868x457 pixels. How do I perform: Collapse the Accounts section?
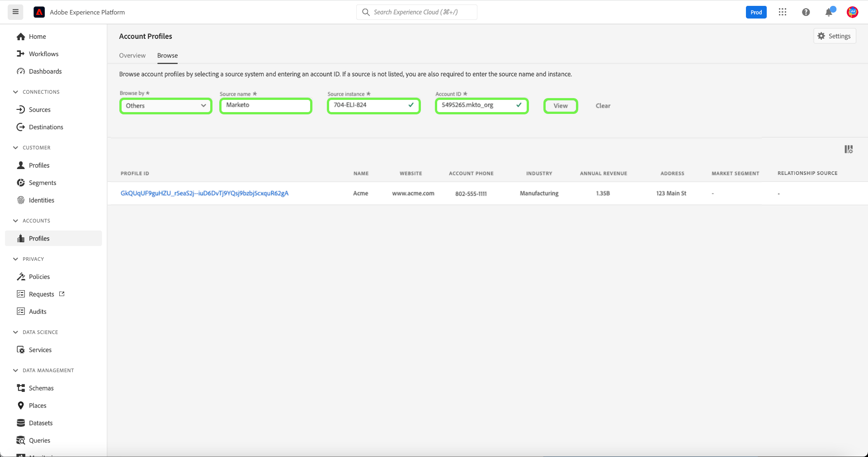(15, 221)
